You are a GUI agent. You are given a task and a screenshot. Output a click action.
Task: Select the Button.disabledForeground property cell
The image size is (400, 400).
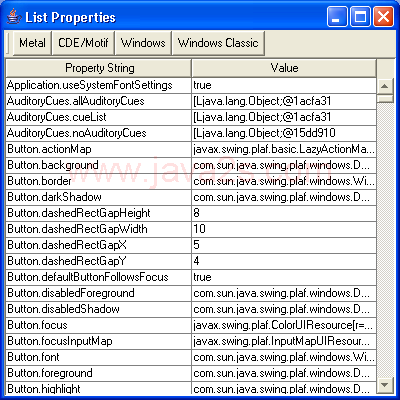99,293
